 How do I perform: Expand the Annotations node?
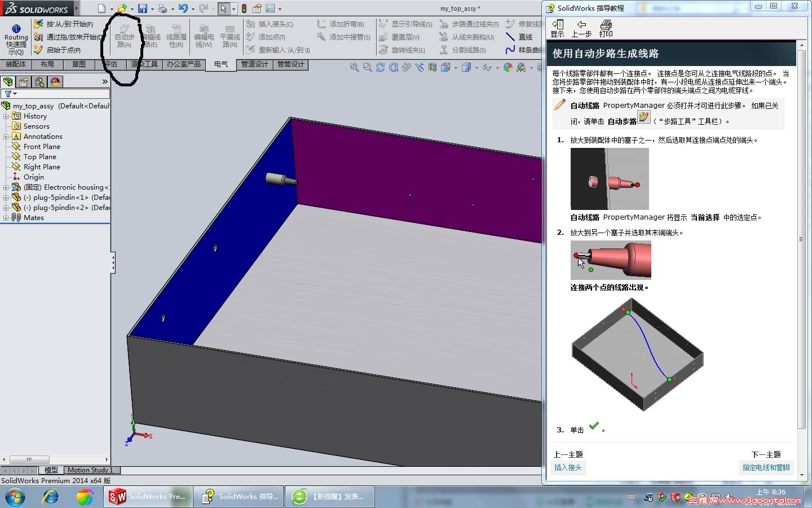(6, 137)
